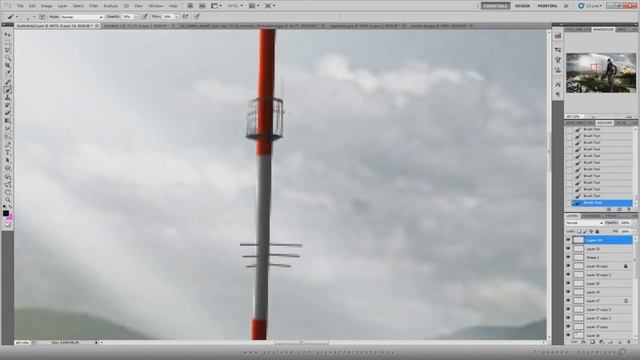Open CS Live button

(x=590, y=6)
